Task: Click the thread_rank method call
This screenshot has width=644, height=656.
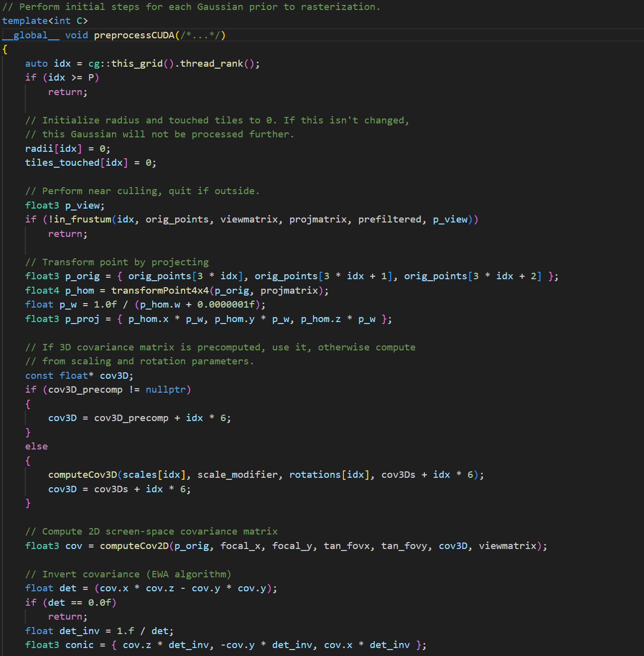Action: click(212, 64)
